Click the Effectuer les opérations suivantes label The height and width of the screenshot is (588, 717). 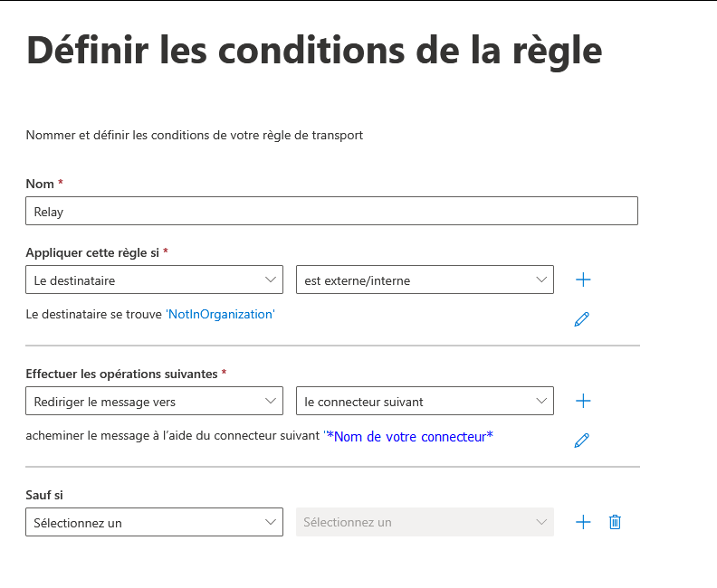(121, 375)
